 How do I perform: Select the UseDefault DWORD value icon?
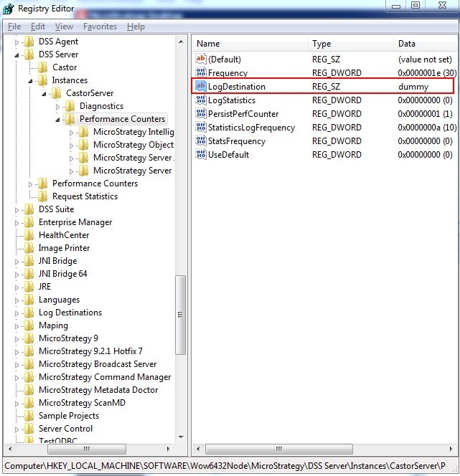[x=201, y=155]
